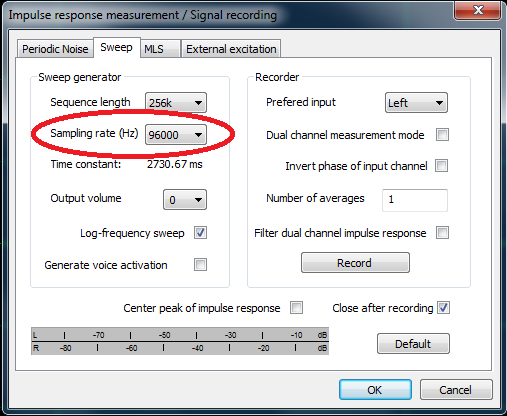Image resolution: width=507 pixels, height=416 pixels.
Task: Open the Sequence length dropdown
Action: pos(176,103)
